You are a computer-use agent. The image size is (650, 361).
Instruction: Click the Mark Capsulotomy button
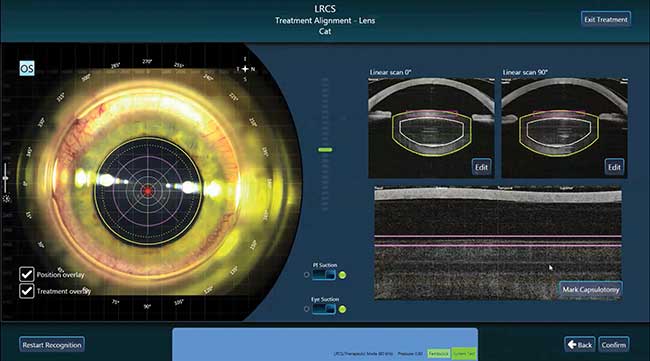coord(591,289)
